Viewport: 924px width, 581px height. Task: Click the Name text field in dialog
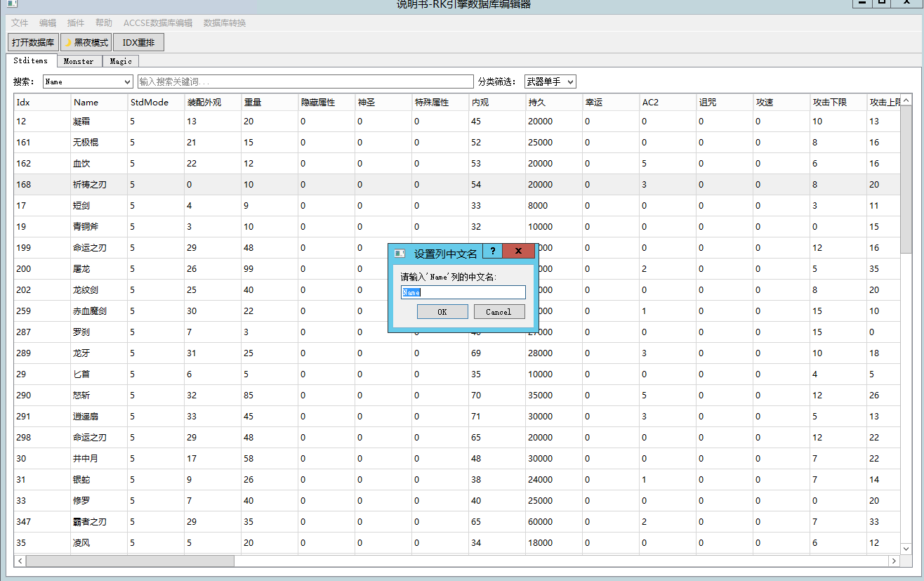[463, 292]
